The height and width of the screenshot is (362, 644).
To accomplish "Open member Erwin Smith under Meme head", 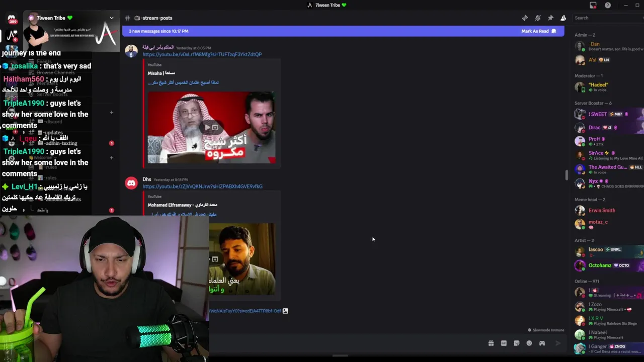I will (x=609, y=211).
